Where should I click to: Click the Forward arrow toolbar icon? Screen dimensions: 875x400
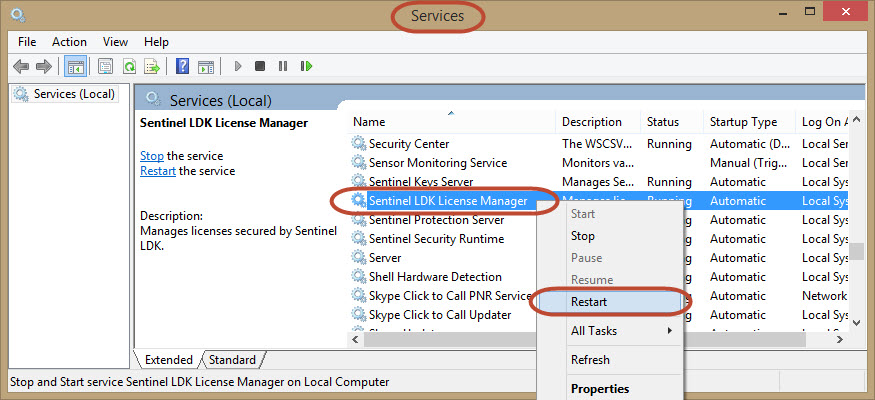point(44,67)
